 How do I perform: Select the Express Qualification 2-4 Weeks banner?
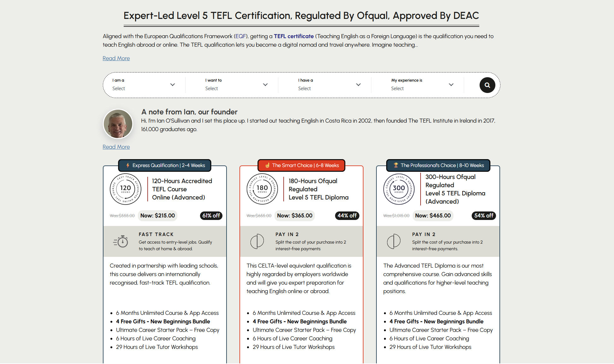tap(165, 165)
